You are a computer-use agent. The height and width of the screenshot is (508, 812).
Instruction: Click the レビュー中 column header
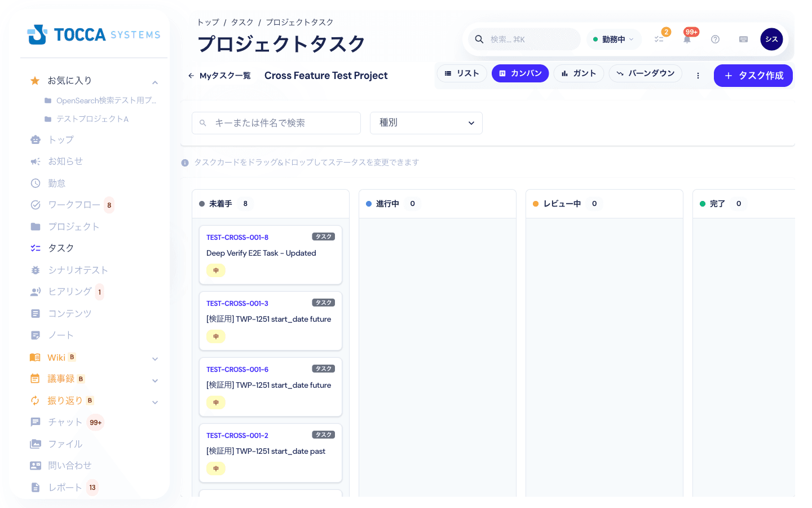point(604,204)
